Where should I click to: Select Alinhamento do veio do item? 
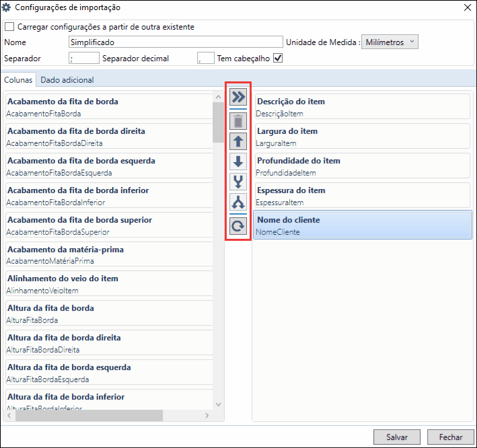coord(109,283)
